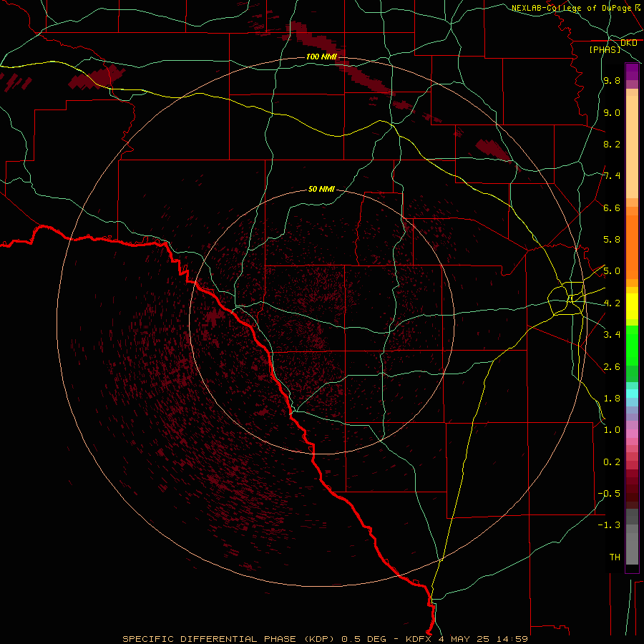Pick the gray segment of the color bar
644x644 pixels.
point(632,536)
